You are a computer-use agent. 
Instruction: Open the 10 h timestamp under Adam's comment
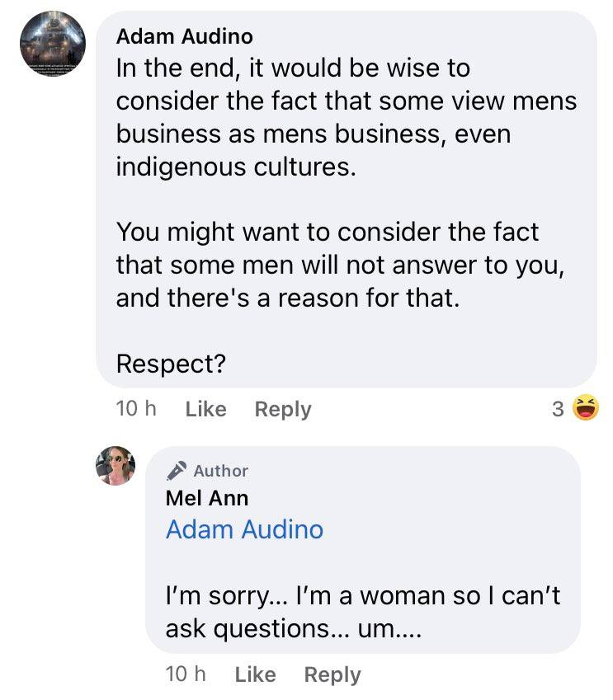pyautogui.click(x=136, y=408)
